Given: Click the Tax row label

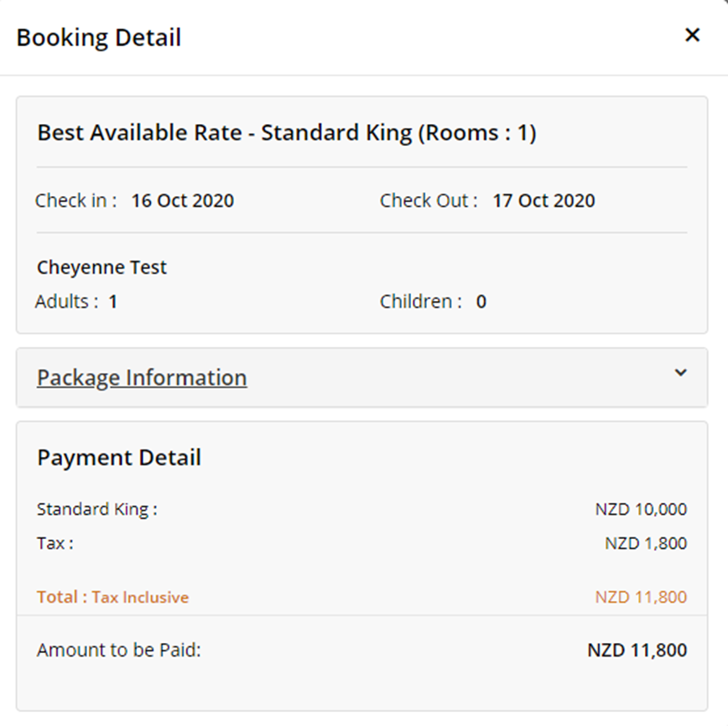Looking at the screenshot, I should pos(55,543).
